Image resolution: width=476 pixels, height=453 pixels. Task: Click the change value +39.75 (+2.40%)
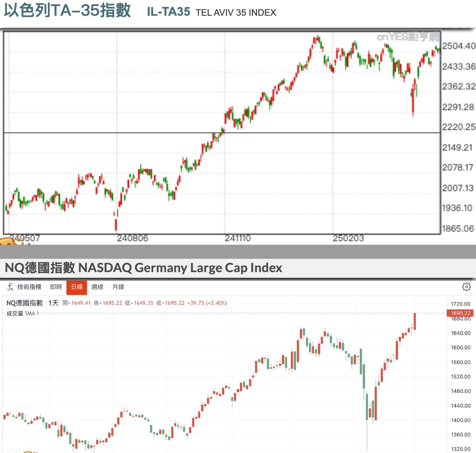pos(207,303)
